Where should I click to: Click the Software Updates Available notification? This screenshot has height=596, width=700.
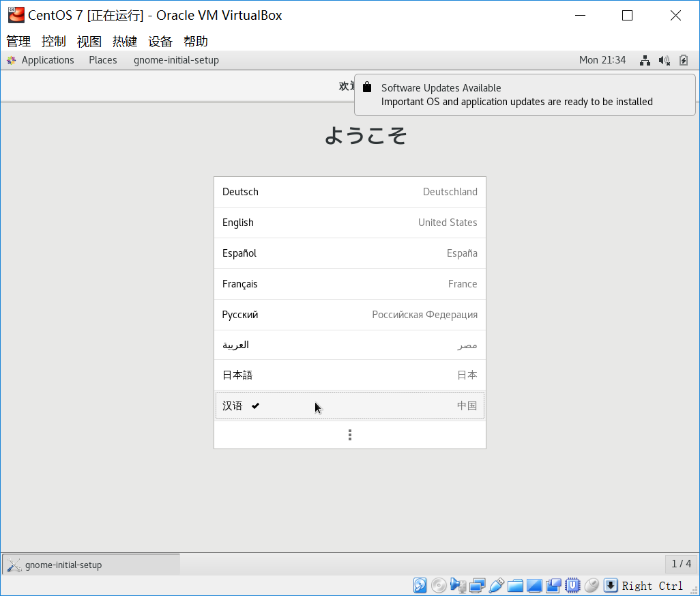point(525,94)
